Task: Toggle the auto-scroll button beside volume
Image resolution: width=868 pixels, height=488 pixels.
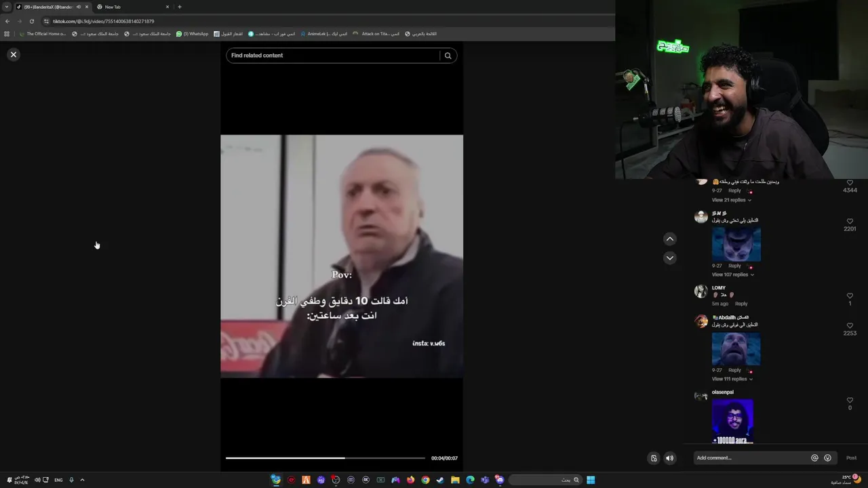Action: 654,458
